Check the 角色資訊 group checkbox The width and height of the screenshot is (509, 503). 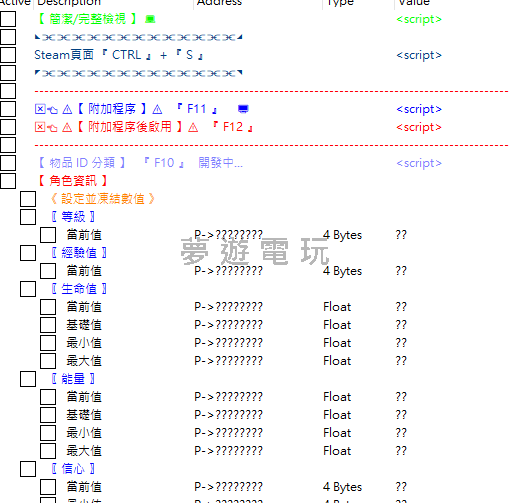coord(8,181)
